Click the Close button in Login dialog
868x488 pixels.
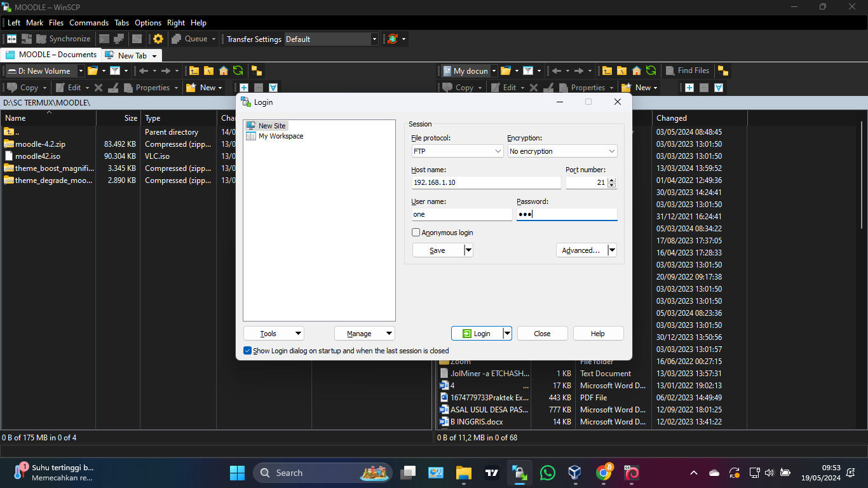[542, 334]
